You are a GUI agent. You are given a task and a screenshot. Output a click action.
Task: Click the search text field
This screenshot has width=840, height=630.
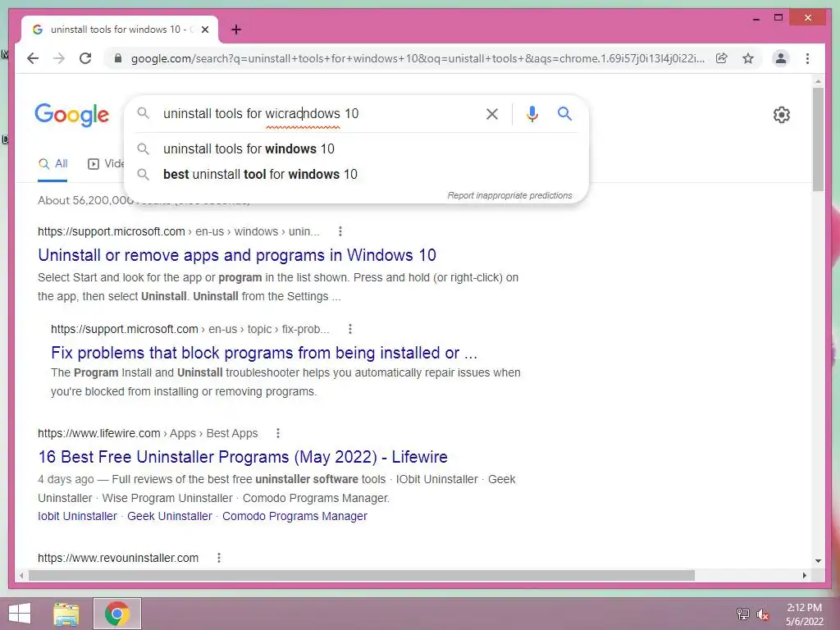(x=319, y=113)
